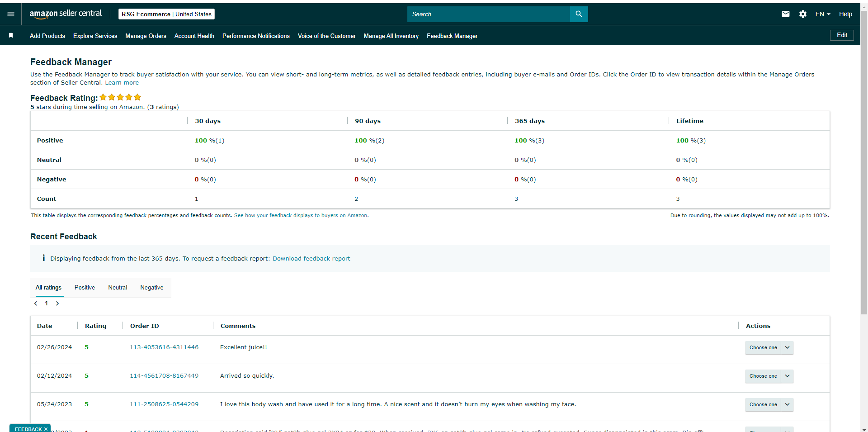Screen dimensions: 868x432
Task: Switch to the Positive feedback tab
Action: click(x=85, y=288)
